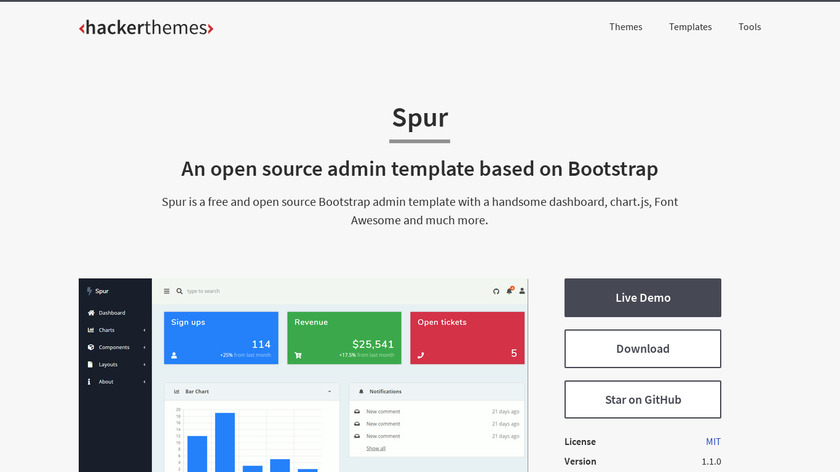This screenshot has height=472, width=840.
Task: Expand the Layouts chevron in preview sidebar
Action: [144, 364]
